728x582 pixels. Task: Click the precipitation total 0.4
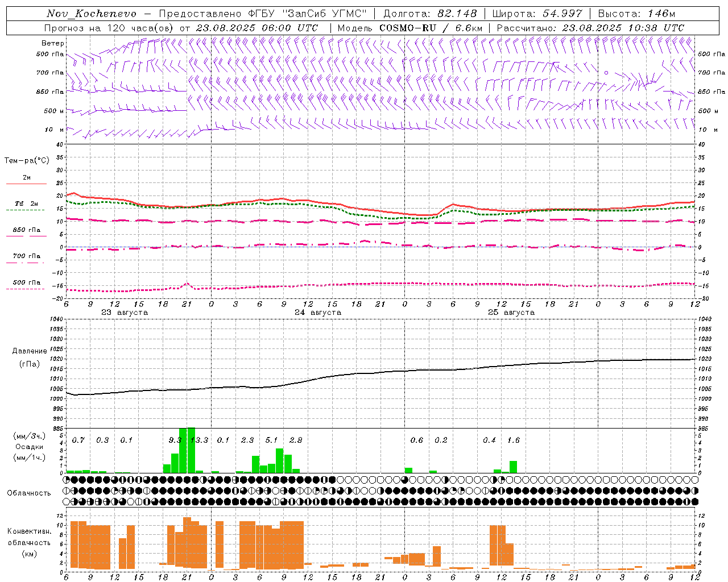[489, 440]
